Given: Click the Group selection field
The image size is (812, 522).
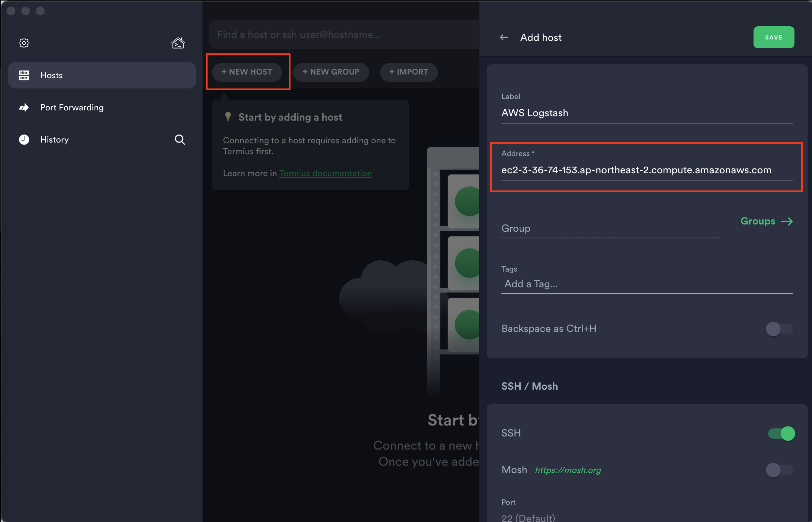Looking at the screenshot, I should pos(610,229).
